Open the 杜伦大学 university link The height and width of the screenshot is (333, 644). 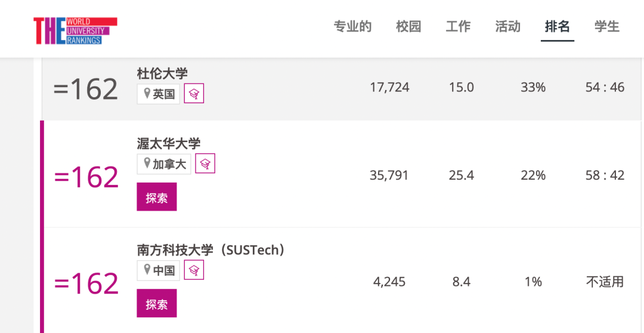[162, 73]
